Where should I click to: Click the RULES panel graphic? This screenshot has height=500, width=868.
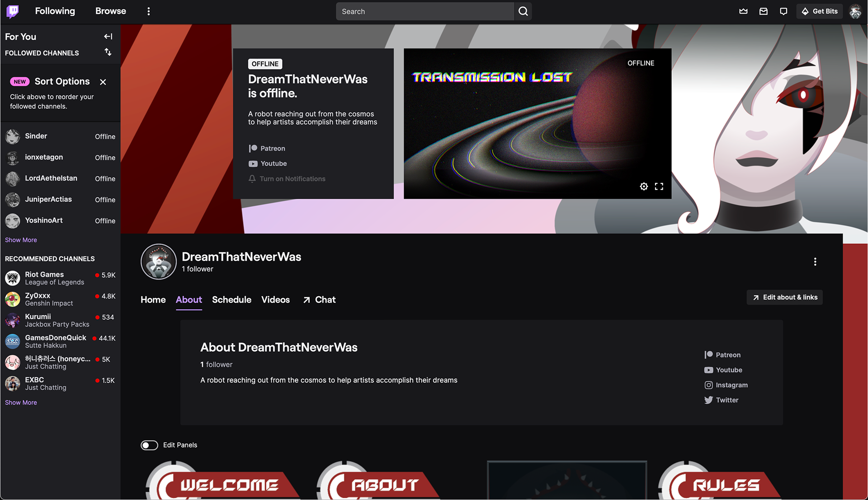720,481
